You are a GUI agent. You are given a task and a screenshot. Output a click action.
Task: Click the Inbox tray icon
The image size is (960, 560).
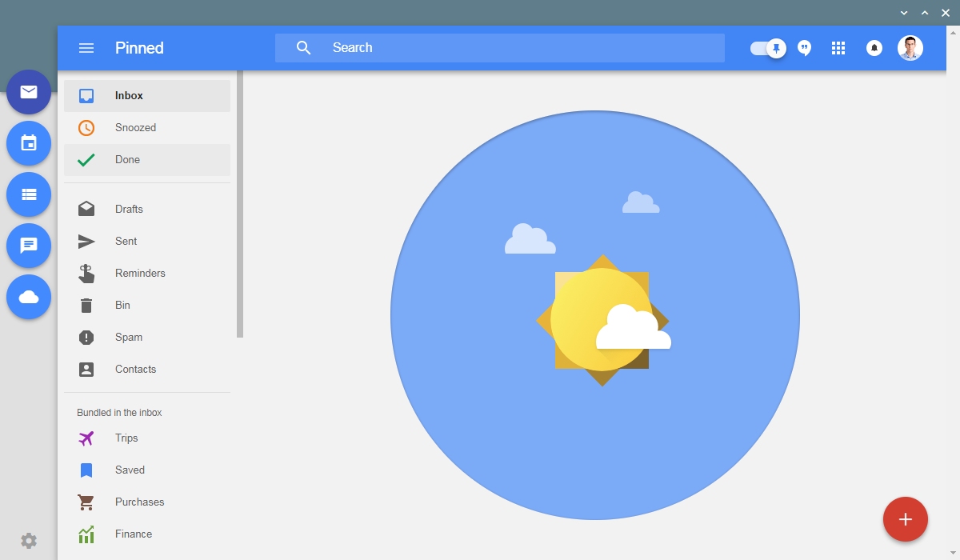[x=86, y=96]
